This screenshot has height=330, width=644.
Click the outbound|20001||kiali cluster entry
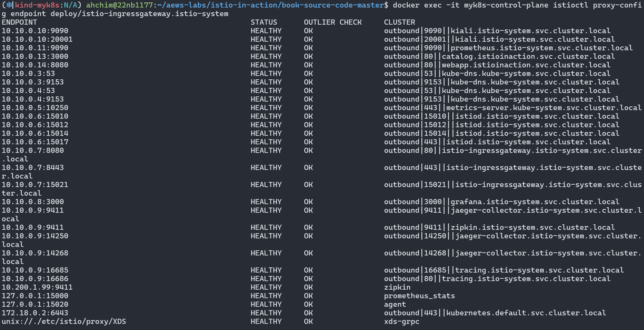499,39
